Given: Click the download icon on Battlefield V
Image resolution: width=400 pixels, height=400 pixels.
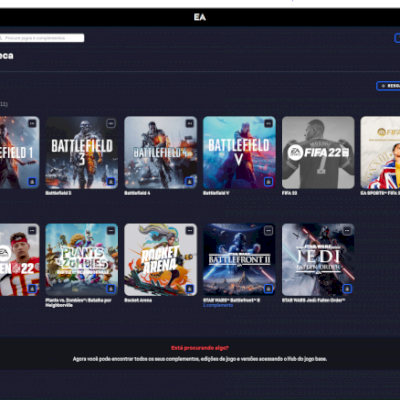Looking at the screenshot, I should pos(268,182).
